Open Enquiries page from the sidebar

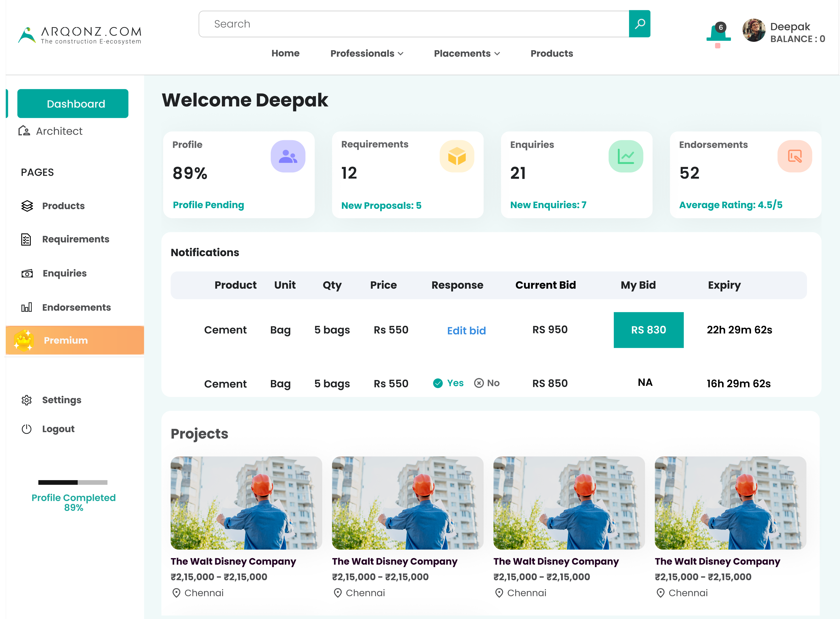coord(64,273)
